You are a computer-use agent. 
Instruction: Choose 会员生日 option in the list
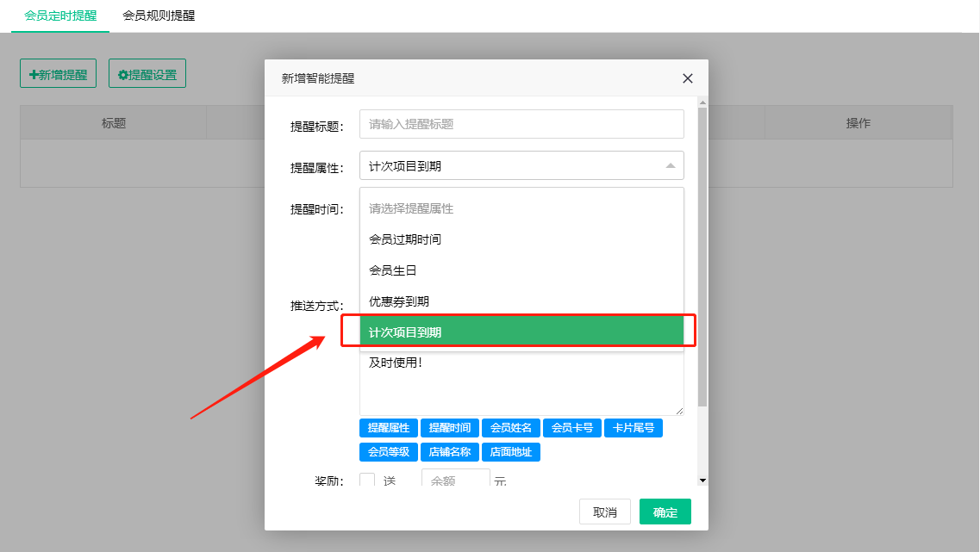(393, 270)
